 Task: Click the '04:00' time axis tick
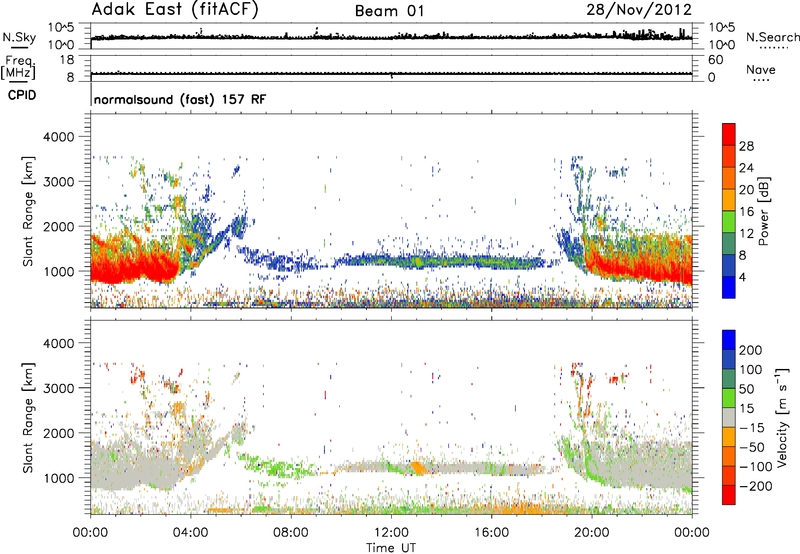191,533
